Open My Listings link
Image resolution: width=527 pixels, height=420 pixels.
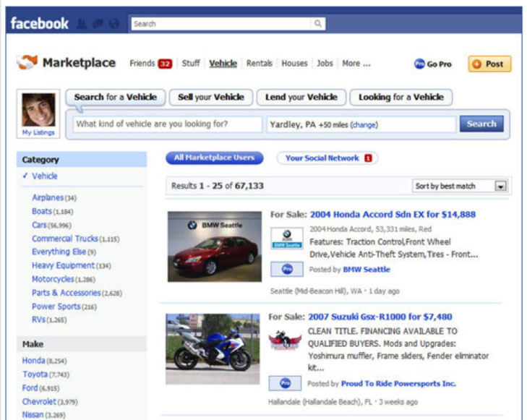[38, 132]
